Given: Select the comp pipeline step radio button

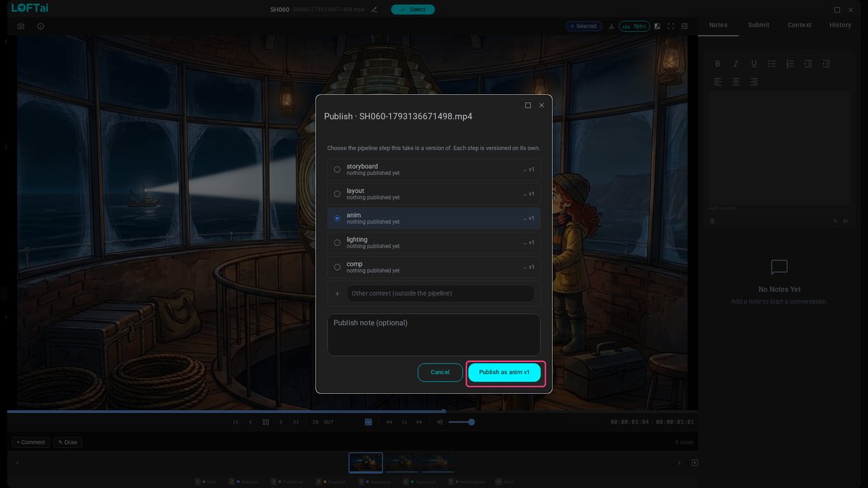Looking at the screenshot, I should [x=337, y=267].
